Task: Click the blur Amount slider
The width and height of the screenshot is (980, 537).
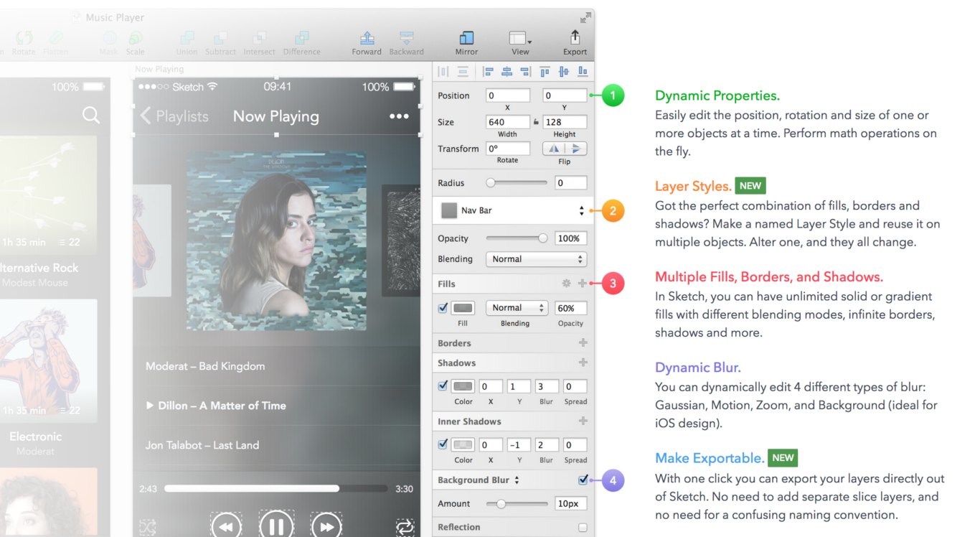Action: [x=517, y=504]
